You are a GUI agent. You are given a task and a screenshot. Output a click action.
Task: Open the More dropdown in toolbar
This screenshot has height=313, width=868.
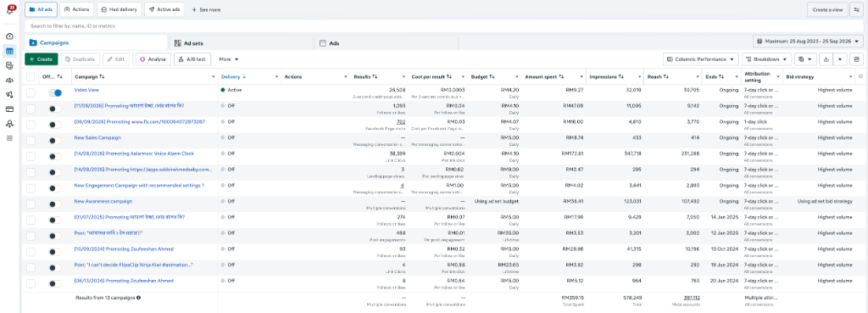(x=229, y=59)
